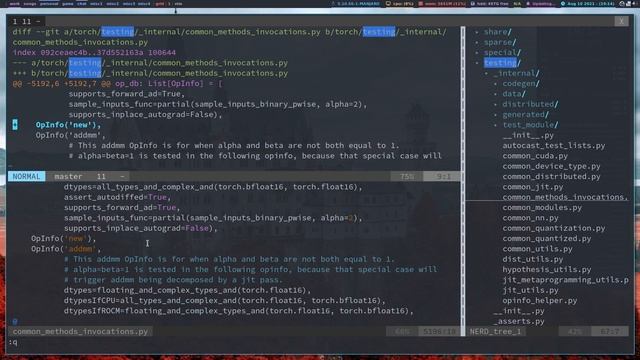This screenshot has width=640, height=360.
Task: Click the dtypesIfCPU line in editor
Action: coord(224,300)
